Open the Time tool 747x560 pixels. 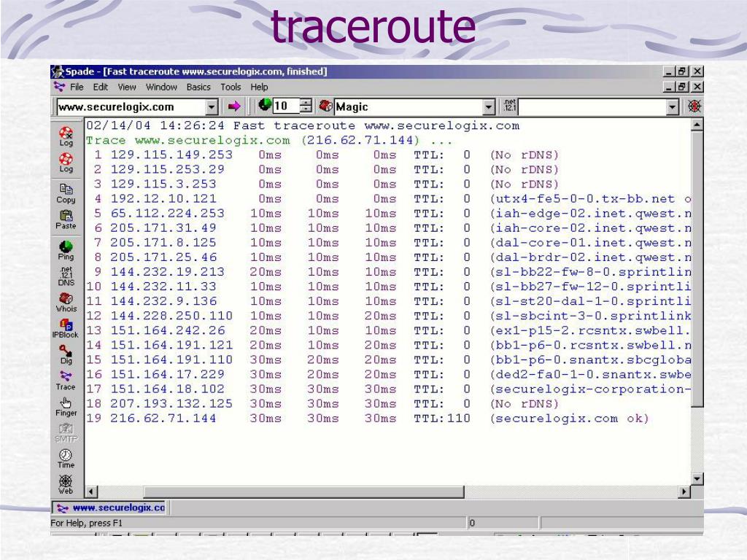pos(66,459)
